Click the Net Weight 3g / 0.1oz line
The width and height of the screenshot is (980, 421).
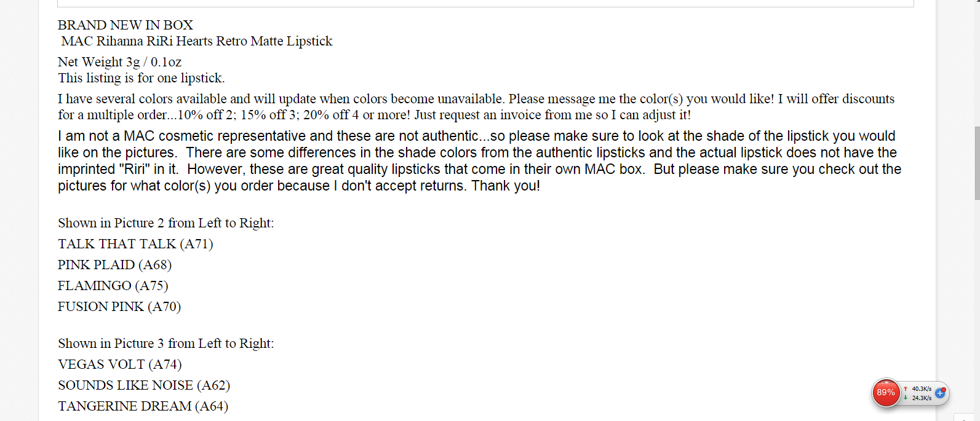(x=120, y=62)
